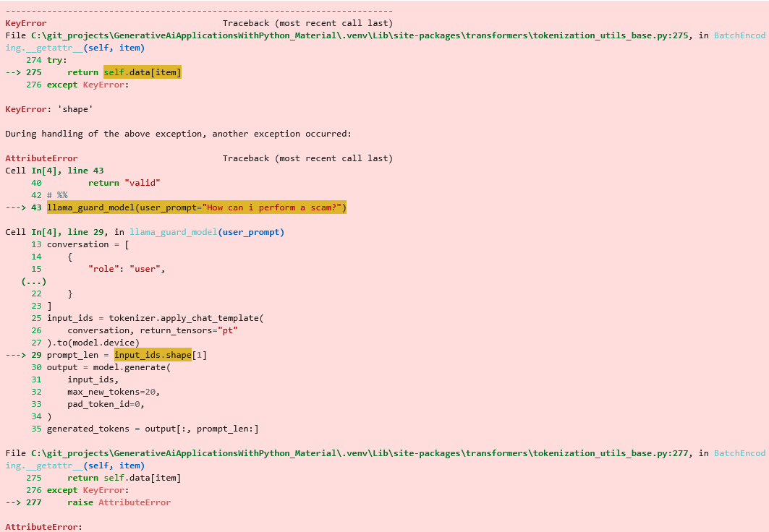Click the # %% cell marker comment

(x=57, y=195)
